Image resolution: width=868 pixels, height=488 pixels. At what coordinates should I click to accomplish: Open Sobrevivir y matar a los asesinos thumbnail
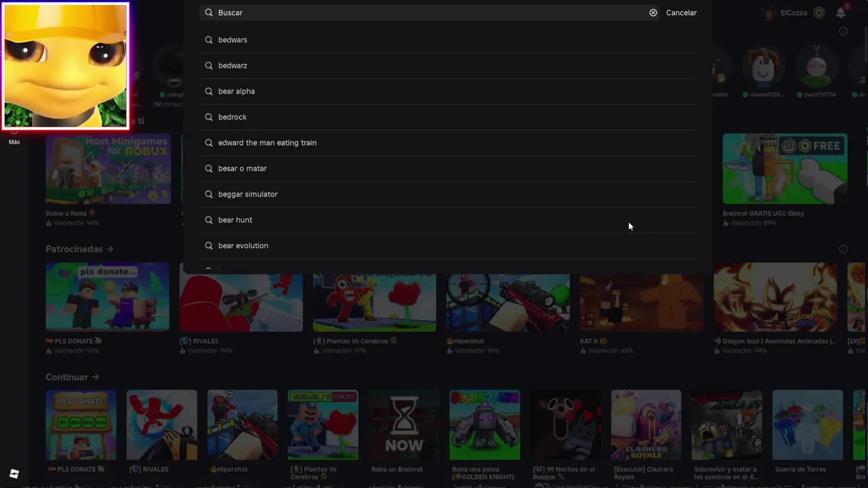click(727, 425)
